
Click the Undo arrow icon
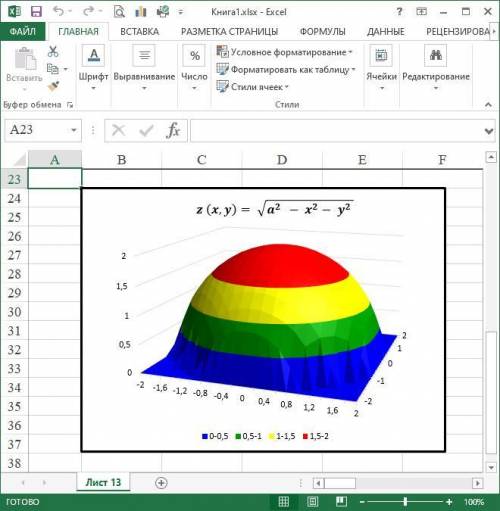click(x=59, y=11)
